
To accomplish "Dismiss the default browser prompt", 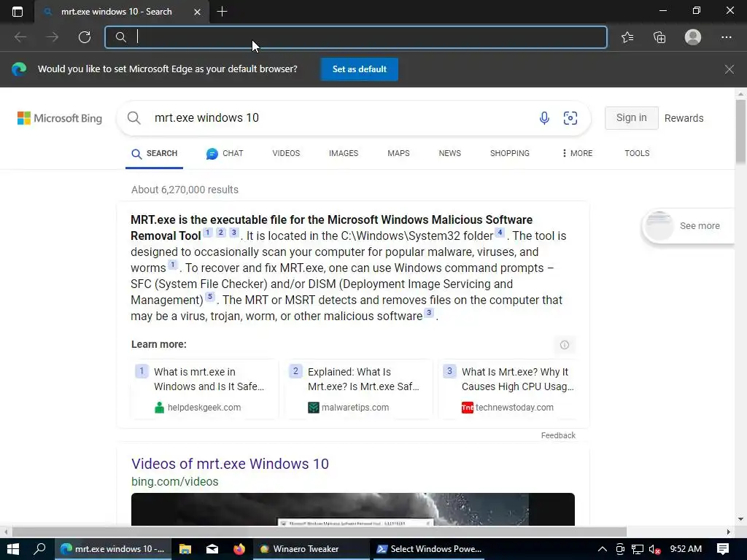I will (729, 69).
